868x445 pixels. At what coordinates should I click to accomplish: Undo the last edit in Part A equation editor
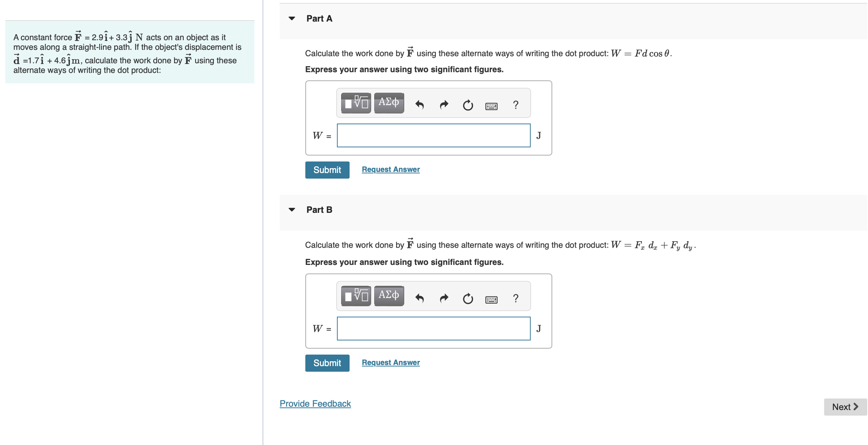419,105
